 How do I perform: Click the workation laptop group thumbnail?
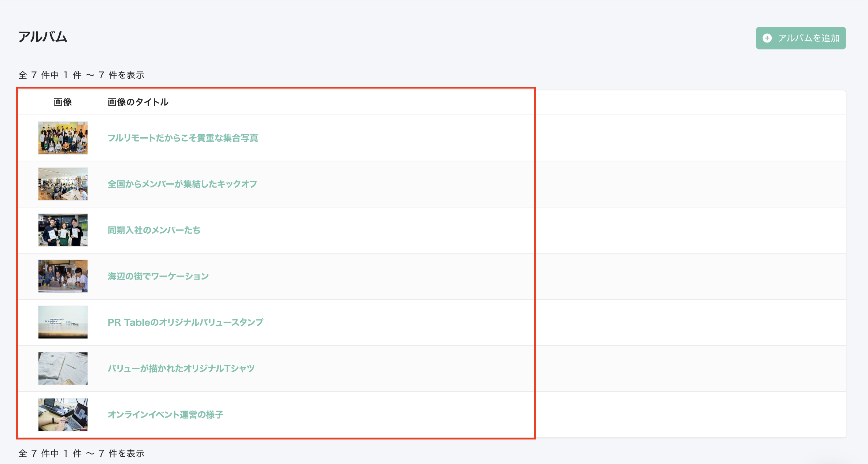(63, 276)
